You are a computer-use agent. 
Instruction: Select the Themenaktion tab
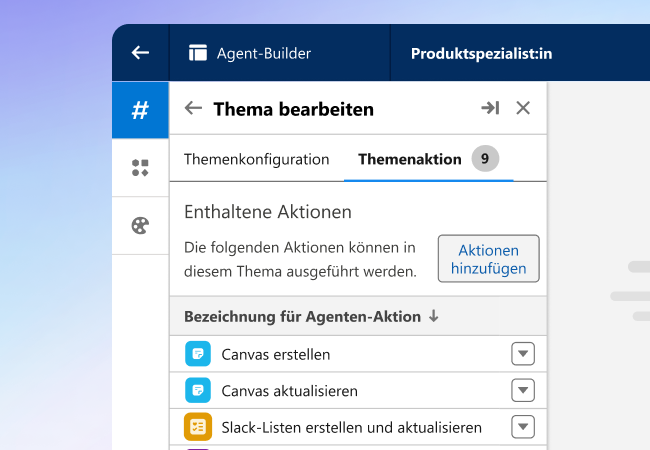[429, 159]
